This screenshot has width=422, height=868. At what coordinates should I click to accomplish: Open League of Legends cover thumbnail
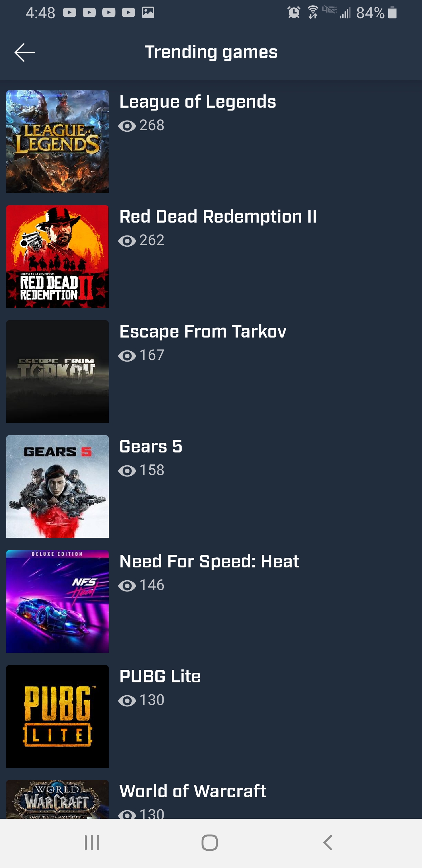pos(57,142)
